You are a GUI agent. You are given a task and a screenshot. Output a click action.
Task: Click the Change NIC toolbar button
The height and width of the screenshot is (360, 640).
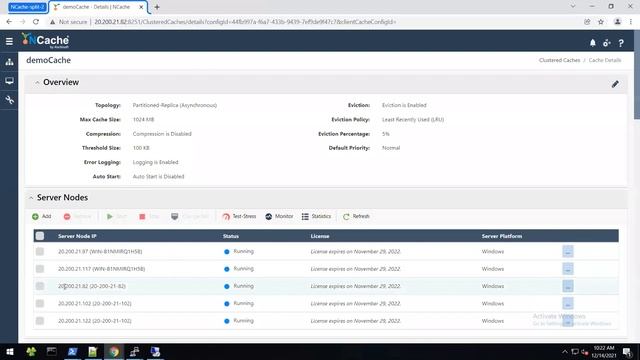(190, 216)
